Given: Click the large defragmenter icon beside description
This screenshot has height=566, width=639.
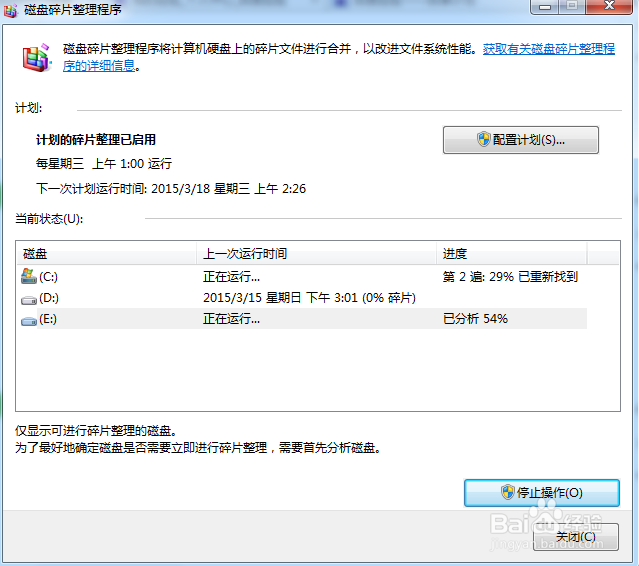Looking at the screenshot, I should pyautogui.click(x=37, y=58).
